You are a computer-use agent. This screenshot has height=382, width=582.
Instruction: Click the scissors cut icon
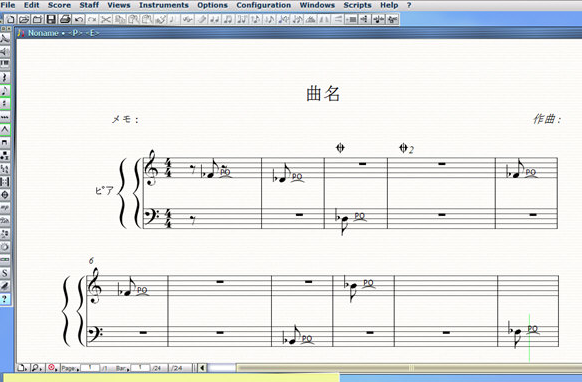point(106,19)
